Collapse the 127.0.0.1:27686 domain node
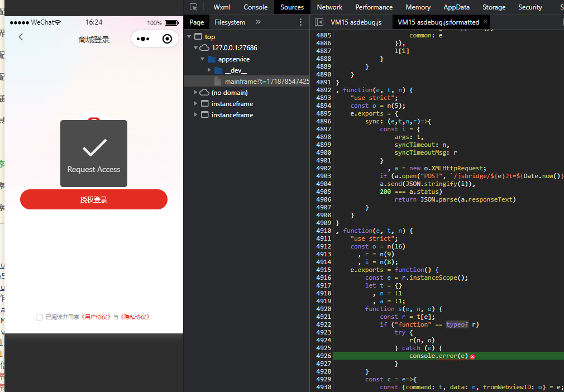Viewport: 564px width, 392px height. click(195, 48)
